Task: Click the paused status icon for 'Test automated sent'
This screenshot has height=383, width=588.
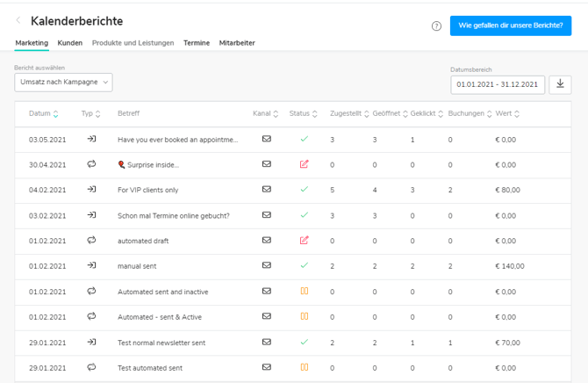Action: point(304,367)
